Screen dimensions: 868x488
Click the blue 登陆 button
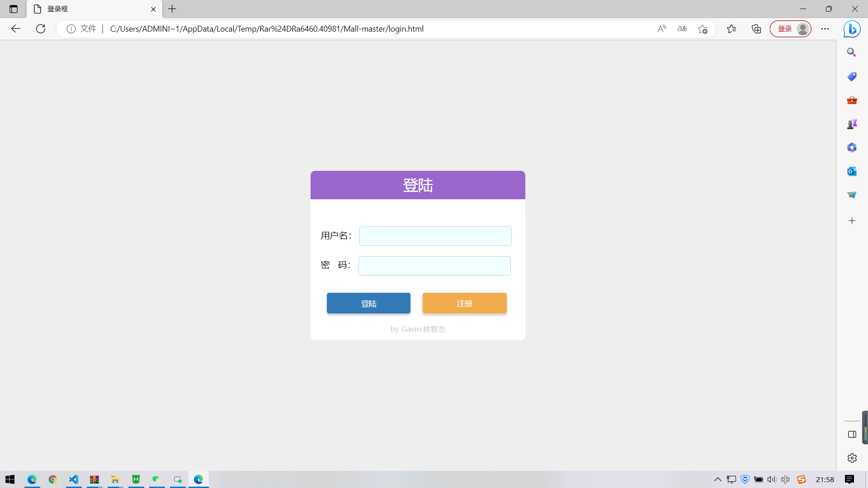pos(368,303)
